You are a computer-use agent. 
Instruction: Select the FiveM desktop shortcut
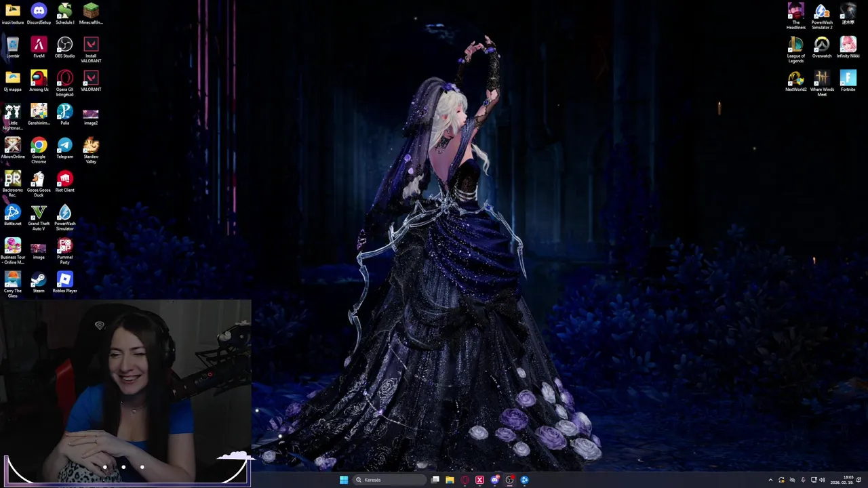tap(39, 47)
